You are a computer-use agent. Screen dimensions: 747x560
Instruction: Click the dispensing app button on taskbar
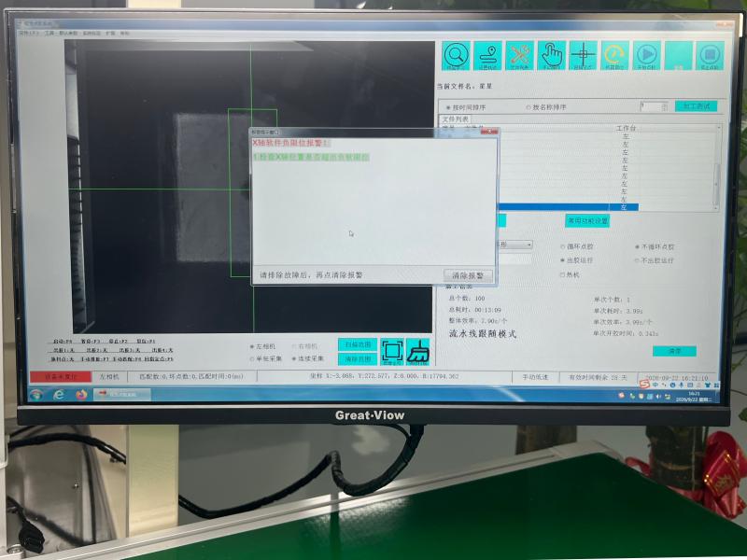(122, 394)
